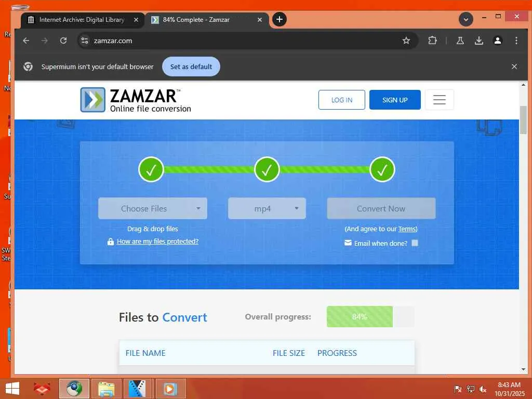Click the LOG IN button
The image size is (532, 399).
point(342,100)
